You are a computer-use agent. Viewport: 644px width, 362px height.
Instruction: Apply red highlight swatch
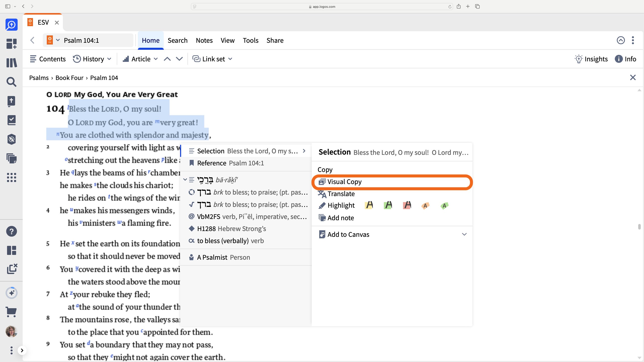pyautogui.click(x=407, y=205)
